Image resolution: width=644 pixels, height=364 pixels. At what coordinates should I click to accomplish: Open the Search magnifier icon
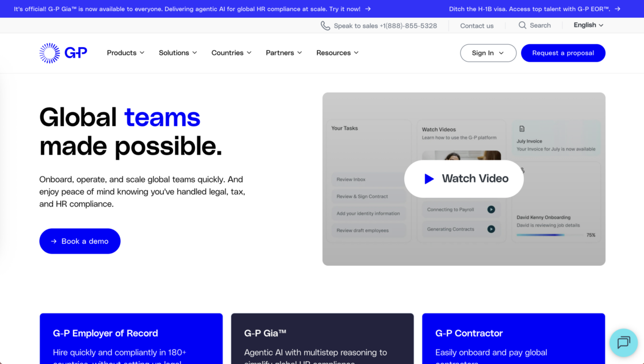pos(522,25)
